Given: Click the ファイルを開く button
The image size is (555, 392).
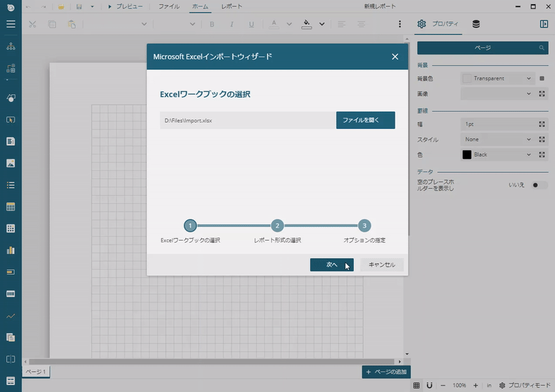Looking at the screenshot, I should coord(366,120).
